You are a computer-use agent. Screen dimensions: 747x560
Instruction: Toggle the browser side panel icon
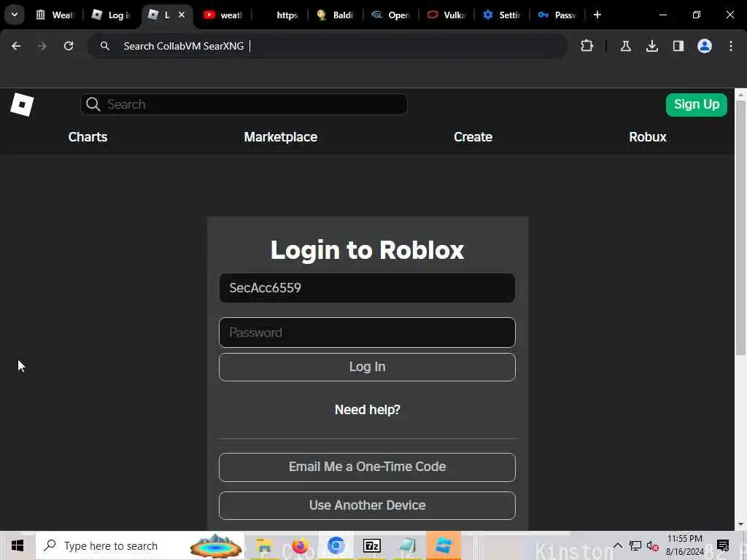click(678, 46)
